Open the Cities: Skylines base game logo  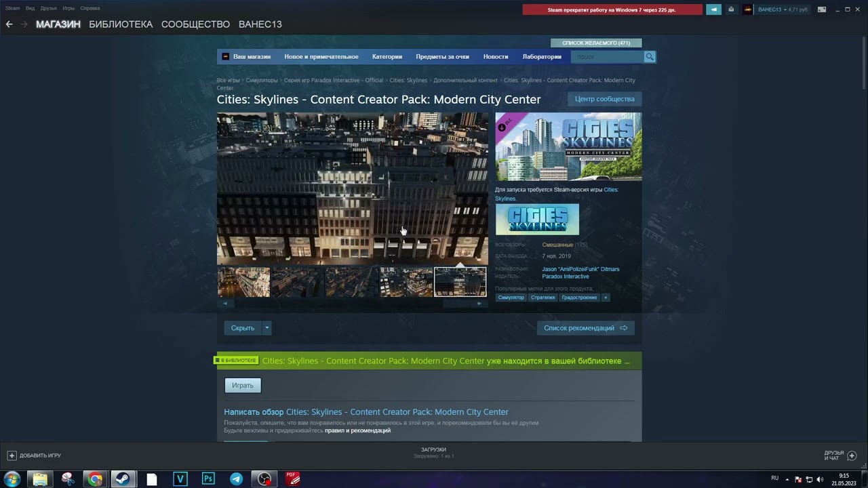537,220
